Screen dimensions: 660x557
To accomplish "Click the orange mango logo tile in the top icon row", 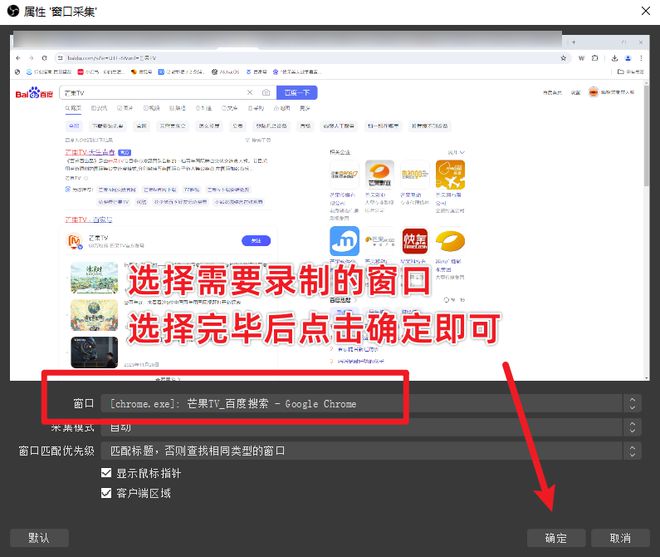I will [380, 175].
